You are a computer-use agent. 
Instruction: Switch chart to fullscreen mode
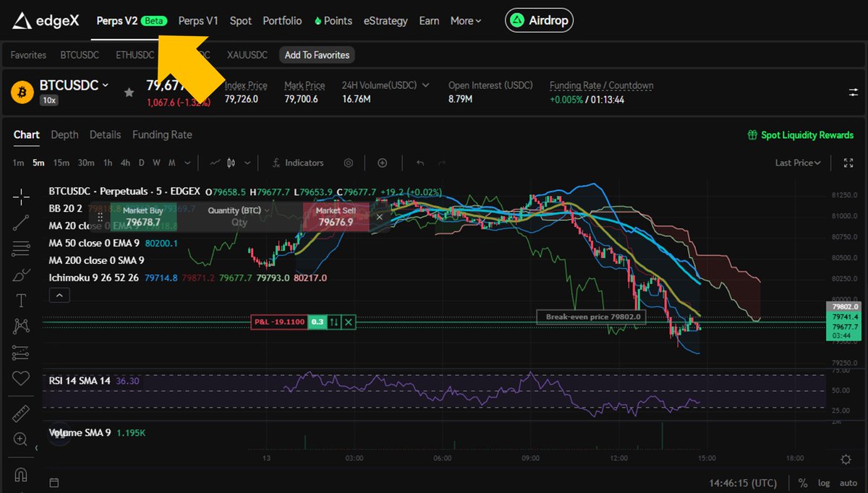pos(848,163)
